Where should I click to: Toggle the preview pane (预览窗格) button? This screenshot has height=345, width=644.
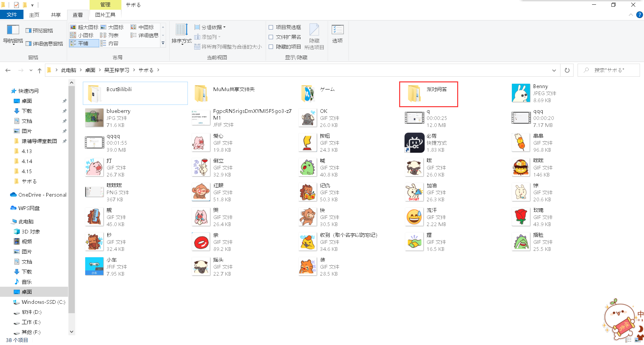39,30
